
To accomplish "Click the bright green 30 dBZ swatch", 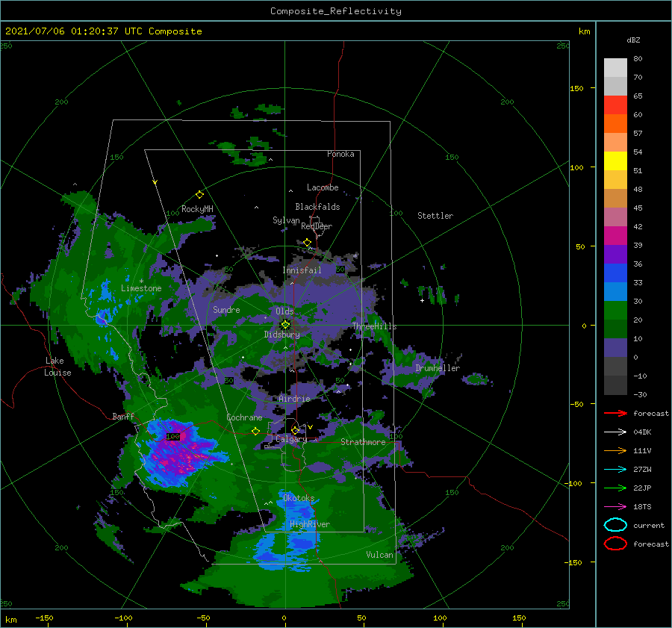I will (x=615, y=310).
